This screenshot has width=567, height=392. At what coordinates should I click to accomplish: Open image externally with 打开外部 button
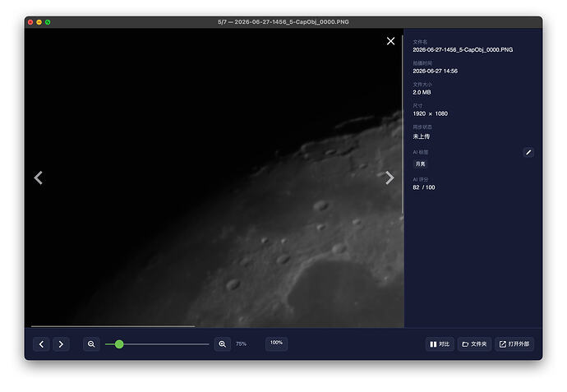pyautogui.click(x=514, y=344)
